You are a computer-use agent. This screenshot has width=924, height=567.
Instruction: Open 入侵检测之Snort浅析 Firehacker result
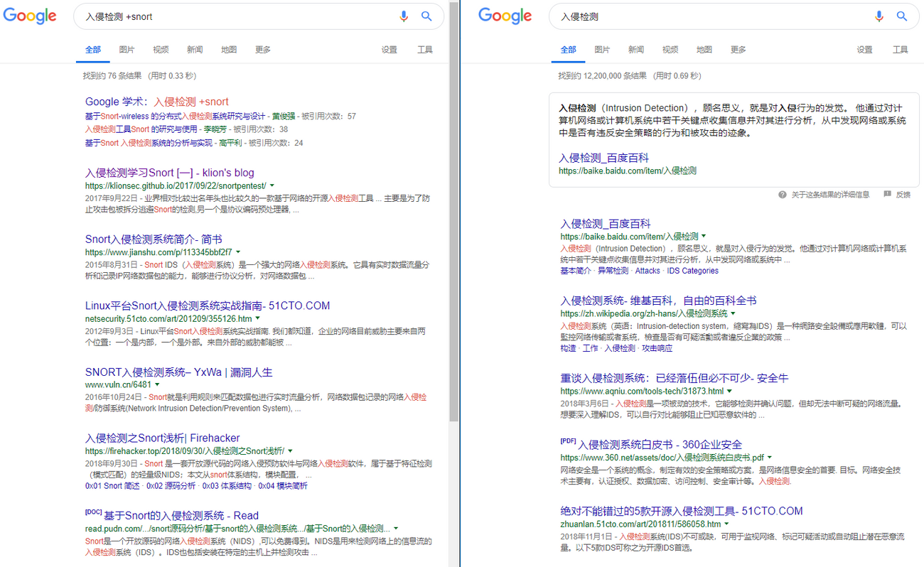[x=162, y=438]
